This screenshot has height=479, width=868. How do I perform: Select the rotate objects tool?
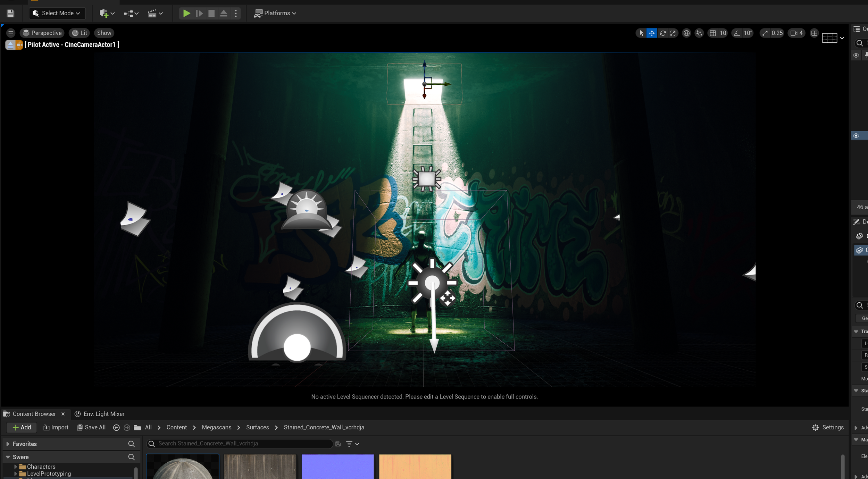662,33
